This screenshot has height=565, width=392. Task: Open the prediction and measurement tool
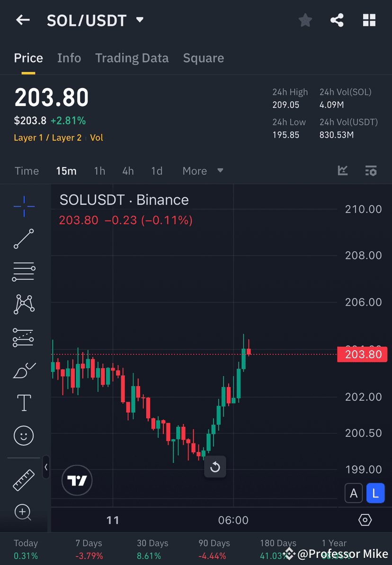tap(24, 337)
